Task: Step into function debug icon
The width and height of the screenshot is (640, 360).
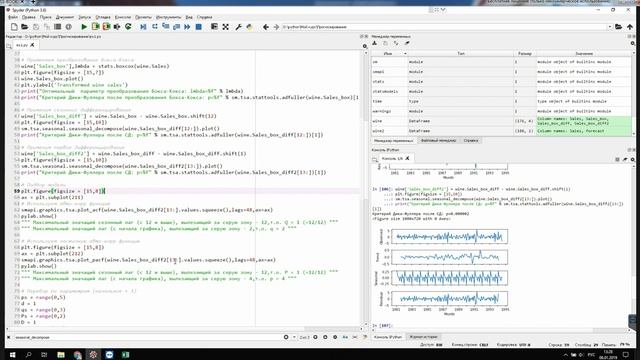Action: (x=165, y=27)
